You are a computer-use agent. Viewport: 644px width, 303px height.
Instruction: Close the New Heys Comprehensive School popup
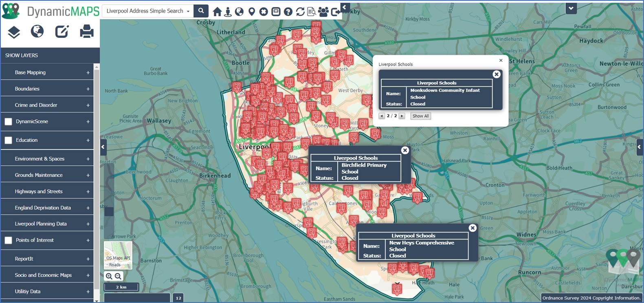tap(473, 228)
